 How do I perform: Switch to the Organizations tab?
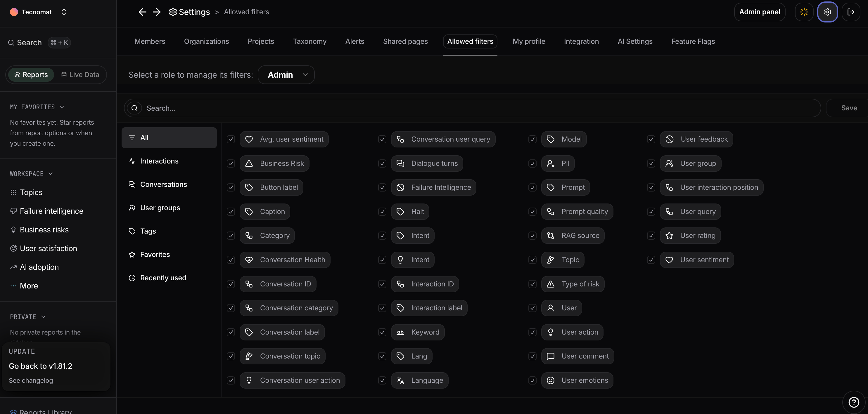pos(207,41)
